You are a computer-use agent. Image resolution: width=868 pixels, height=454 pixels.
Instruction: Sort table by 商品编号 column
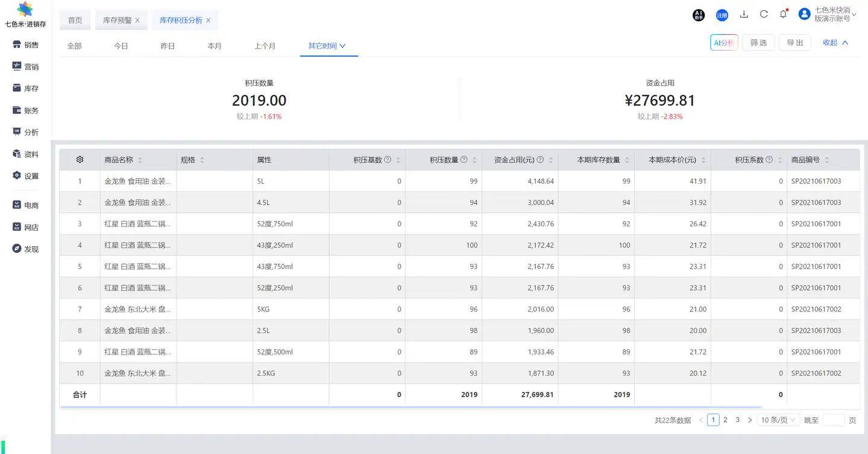click(826, 160)
